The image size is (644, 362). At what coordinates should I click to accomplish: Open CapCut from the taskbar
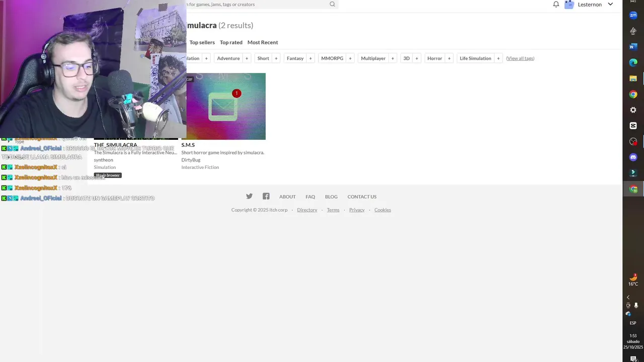tap(633, 126)
